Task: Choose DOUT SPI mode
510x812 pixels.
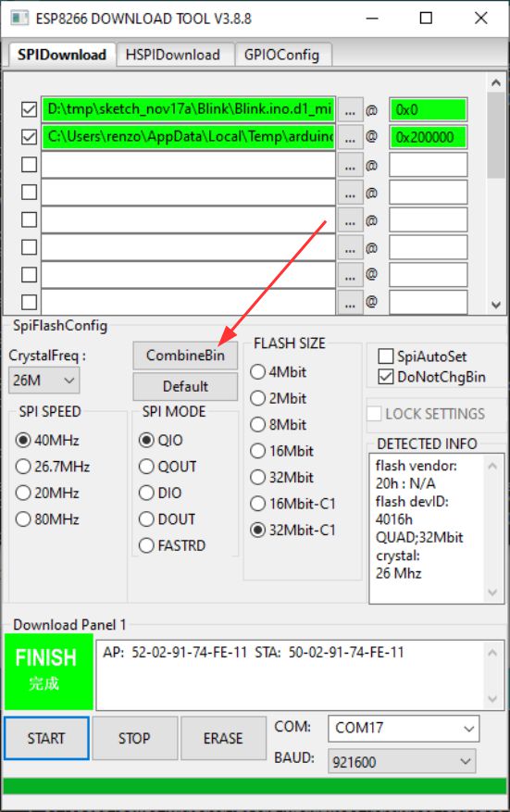Action: click(x=168, y=518)
